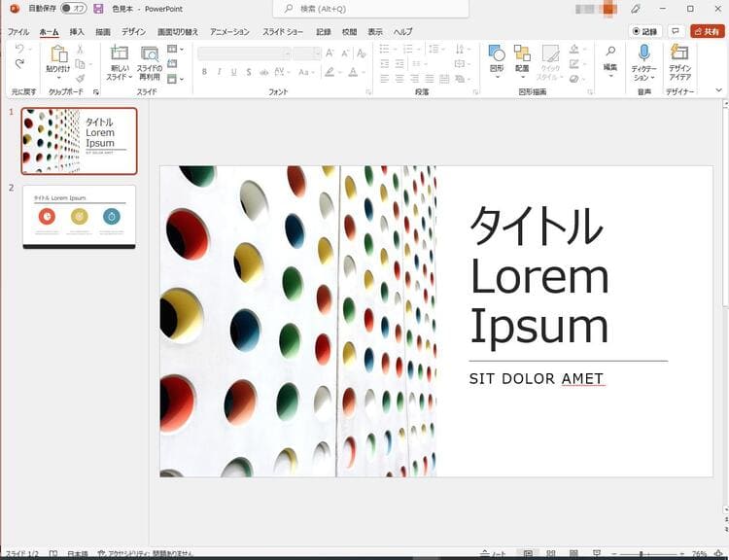Click the pen icon in the title bar

coord(636,9)
